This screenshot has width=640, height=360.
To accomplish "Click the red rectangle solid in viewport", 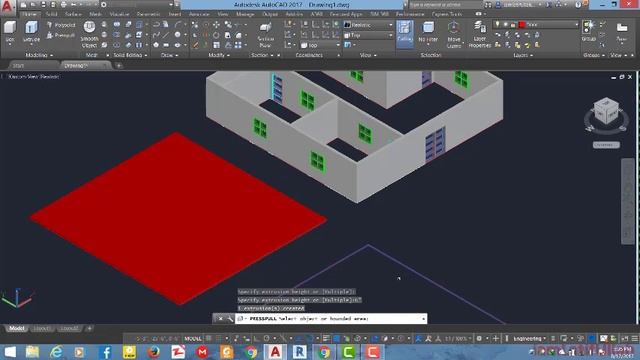I will pyautogui.click(x=178, y=218).
